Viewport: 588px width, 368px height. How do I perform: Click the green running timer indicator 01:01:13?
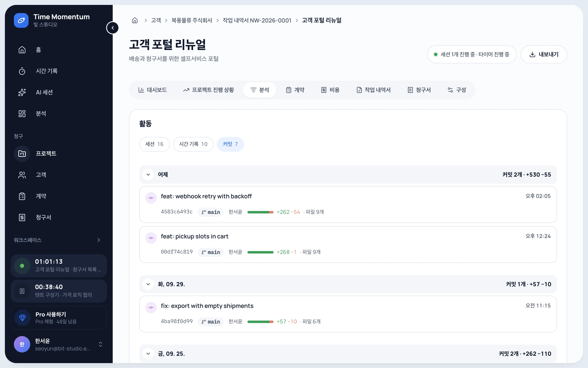point(22,266)
